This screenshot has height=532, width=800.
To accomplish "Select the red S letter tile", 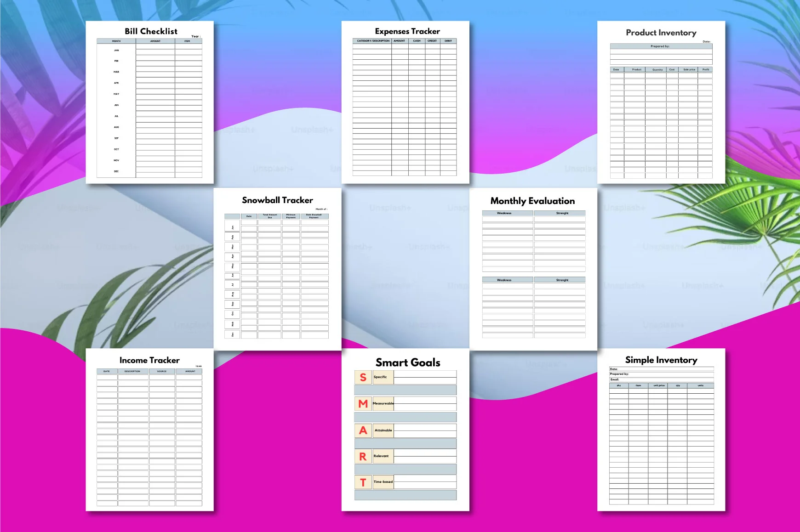I will (x=363, y=377).
